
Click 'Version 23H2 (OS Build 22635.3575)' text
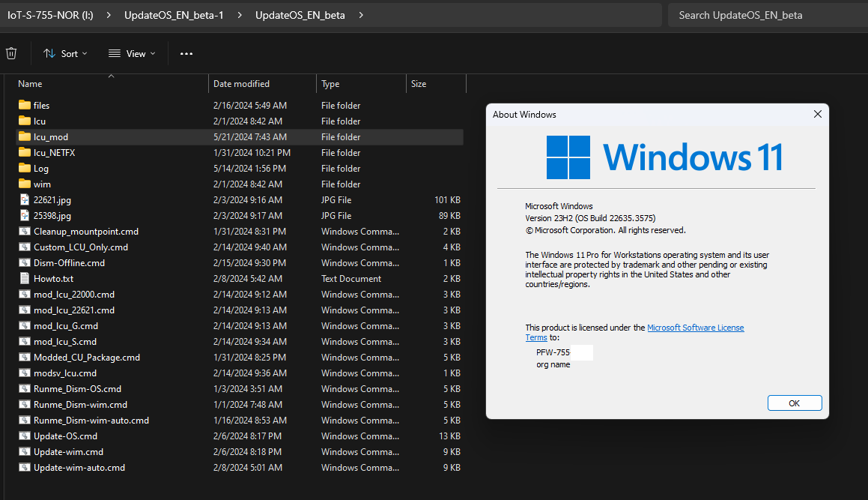pos(590,218)
